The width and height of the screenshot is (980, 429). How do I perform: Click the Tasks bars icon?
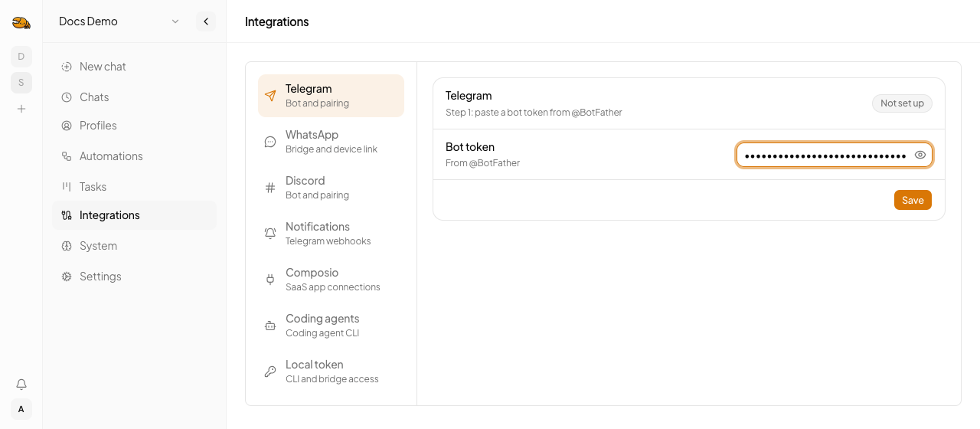click(x=67, y=187)
